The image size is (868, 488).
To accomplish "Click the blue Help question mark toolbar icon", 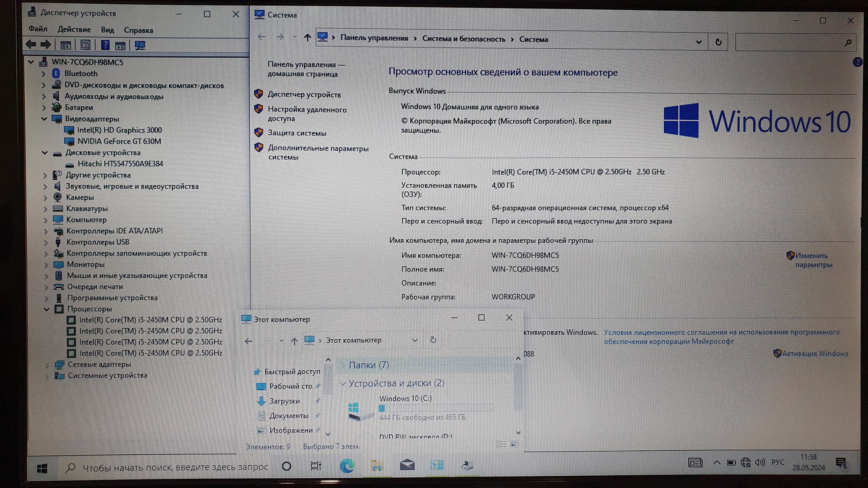I will 105,45.
